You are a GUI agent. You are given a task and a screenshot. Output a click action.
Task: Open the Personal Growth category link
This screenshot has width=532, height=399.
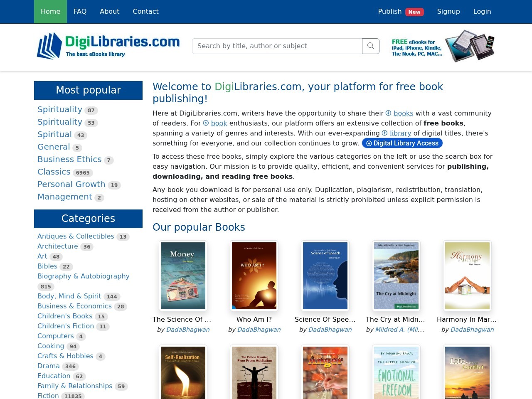[71, 184]
